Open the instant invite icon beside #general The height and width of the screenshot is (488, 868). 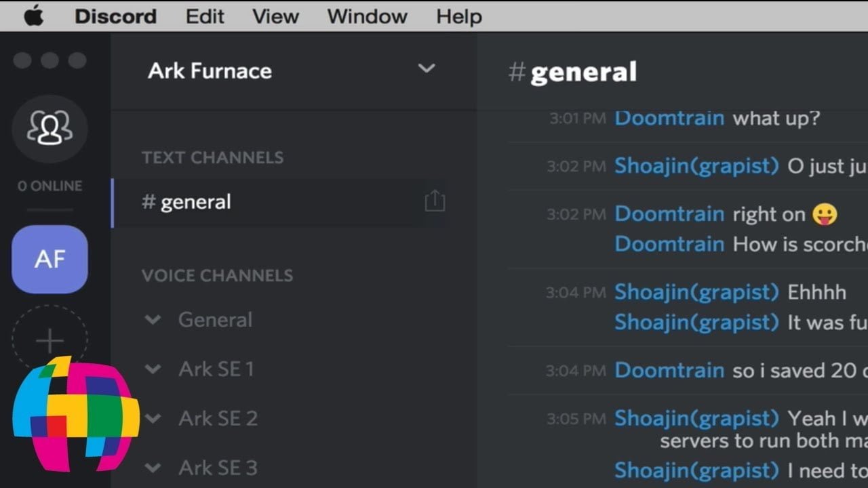pos(434,201)
